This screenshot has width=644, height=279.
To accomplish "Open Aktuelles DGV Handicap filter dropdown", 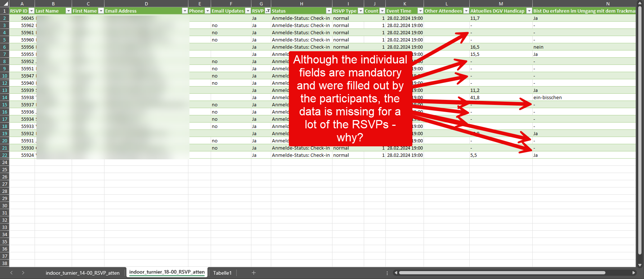I will 529,11.
